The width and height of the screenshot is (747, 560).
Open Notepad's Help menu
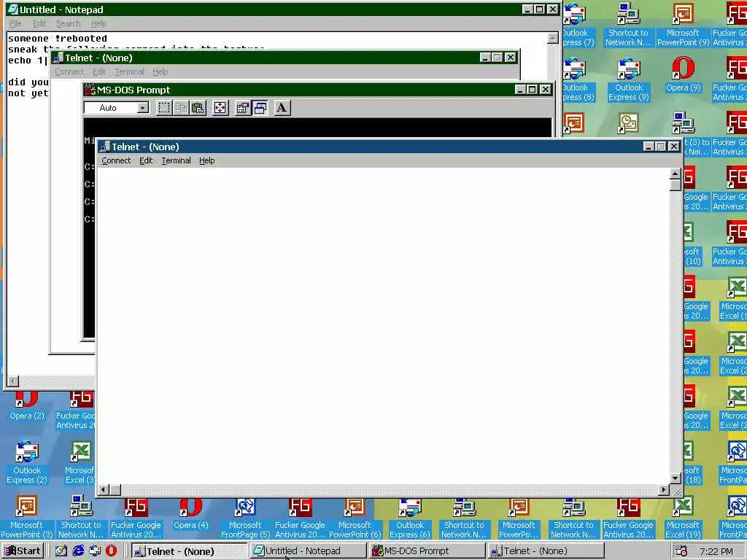(98, 23)
